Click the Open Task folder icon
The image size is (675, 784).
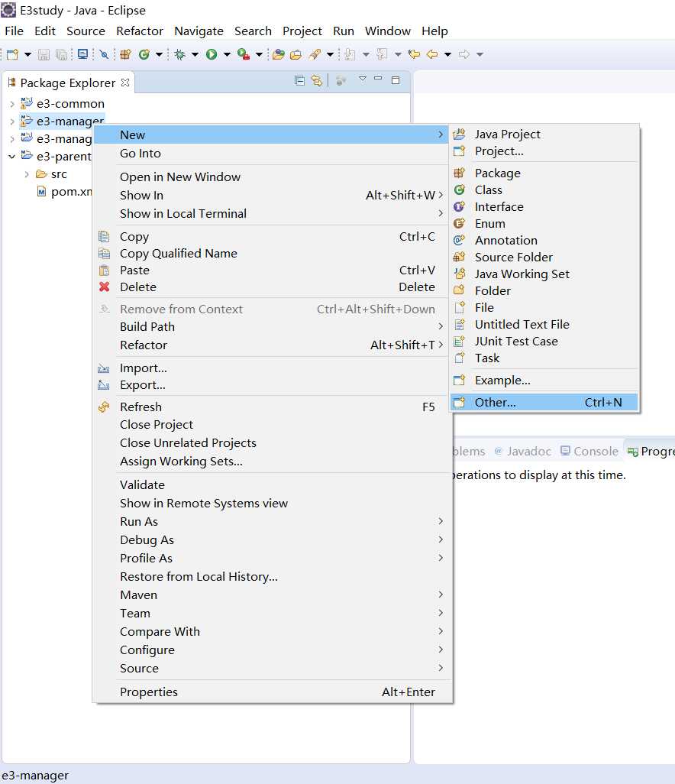point(296,54)
